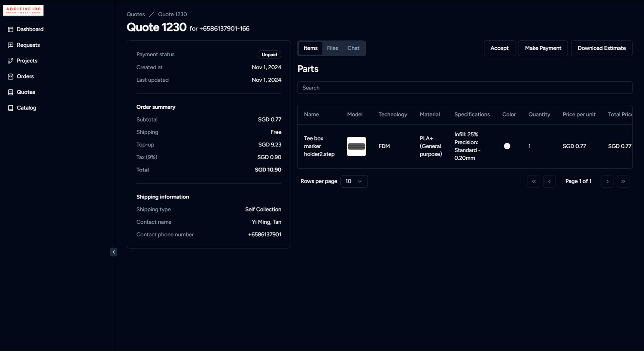Select the white color swatch for Tee box part
Viewport: 644px width, 351px height.
(x=507, y=146)
